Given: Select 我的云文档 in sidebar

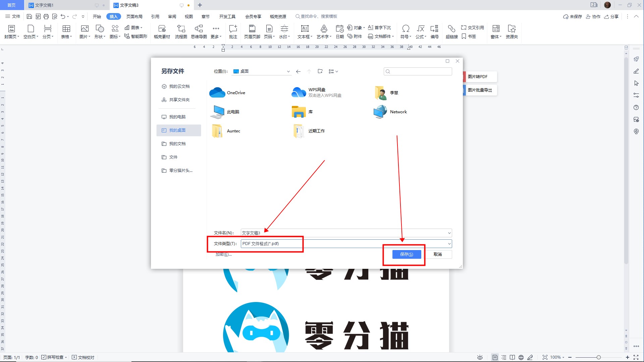Looking at the screenshot, I should coord(179,86).
